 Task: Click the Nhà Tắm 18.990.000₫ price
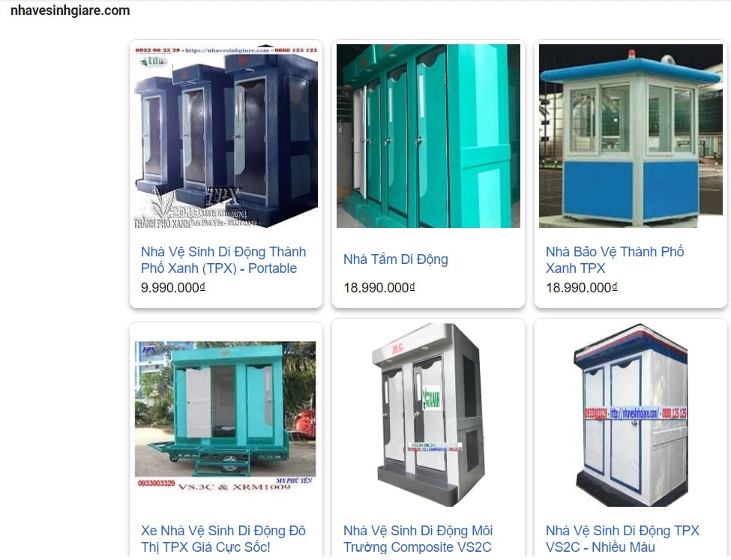tap(379, 287)
